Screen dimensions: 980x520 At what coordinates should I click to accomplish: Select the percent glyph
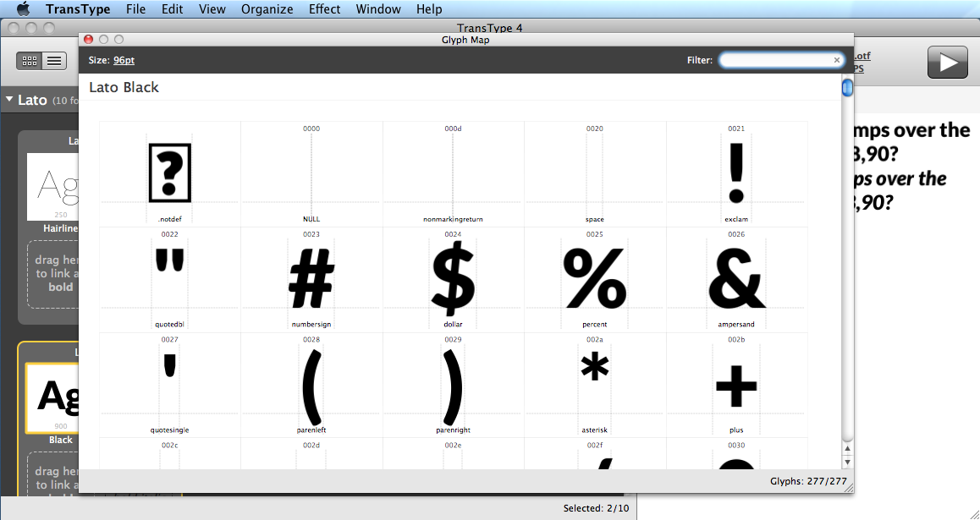[x=594, y=279]
